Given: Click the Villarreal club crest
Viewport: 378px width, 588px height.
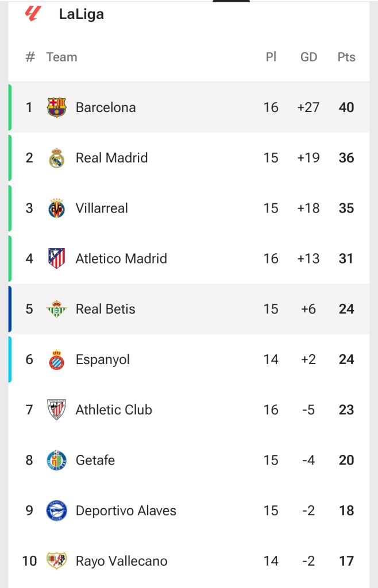Looking at the screenshot, I should 57,208.
